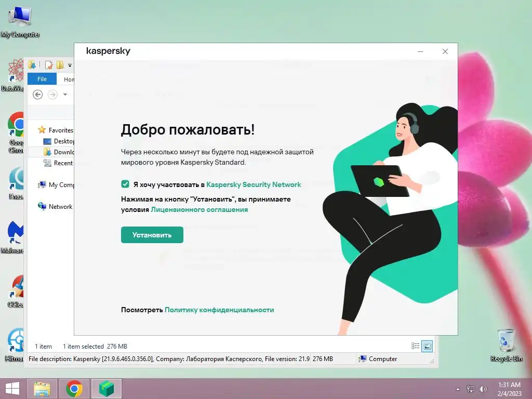Uncheck Kaspersky Security Network participation checkbox
Image resolution: width=532 pixels, height=399 pixels.
coord(125,184)
